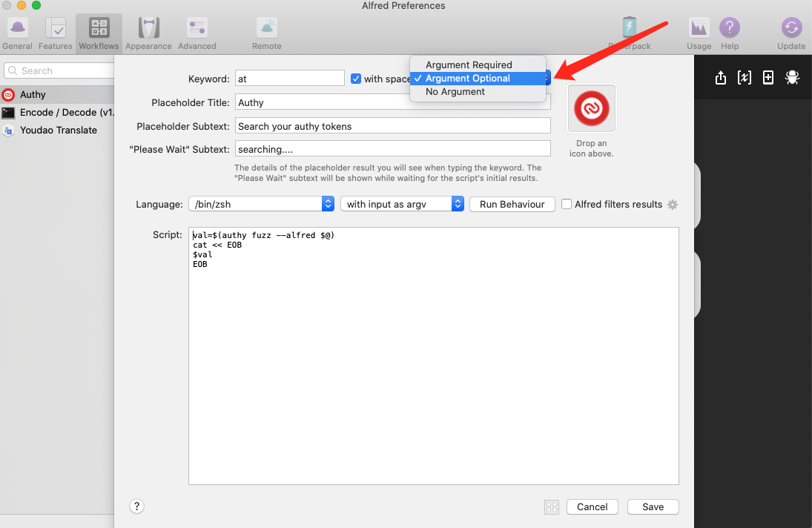Choose 'Argument Required' from the menu

(478, 65)
